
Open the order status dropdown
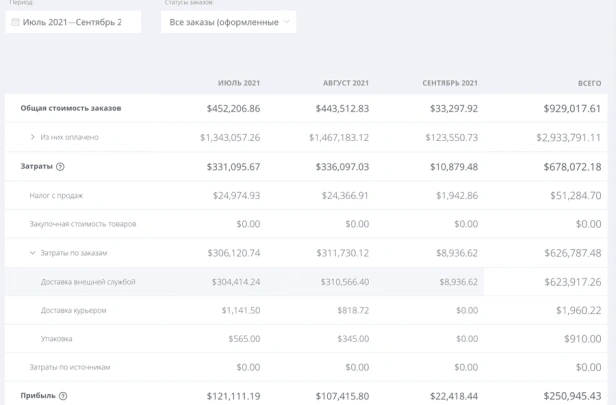(228, 22)
